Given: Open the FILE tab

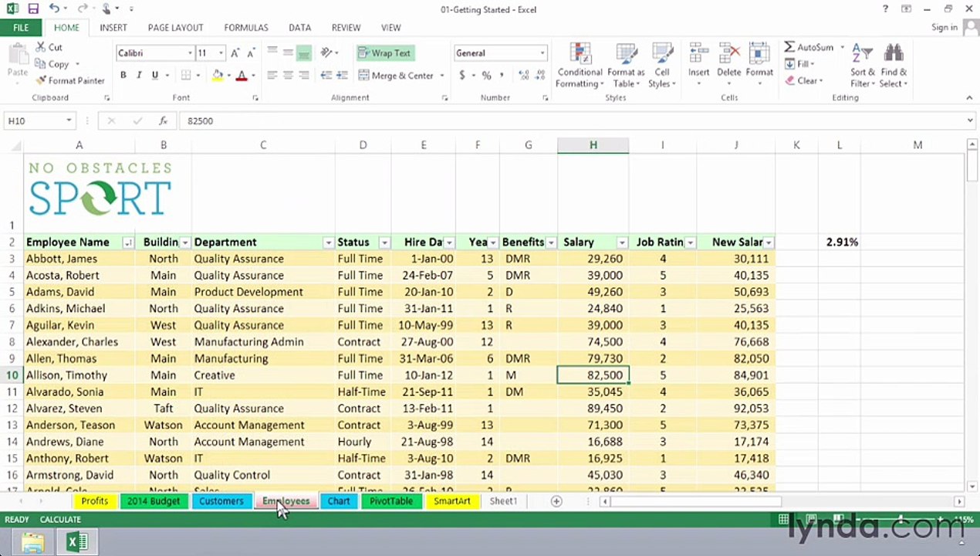Looking at the screenshot, I should tap(21, 28).
